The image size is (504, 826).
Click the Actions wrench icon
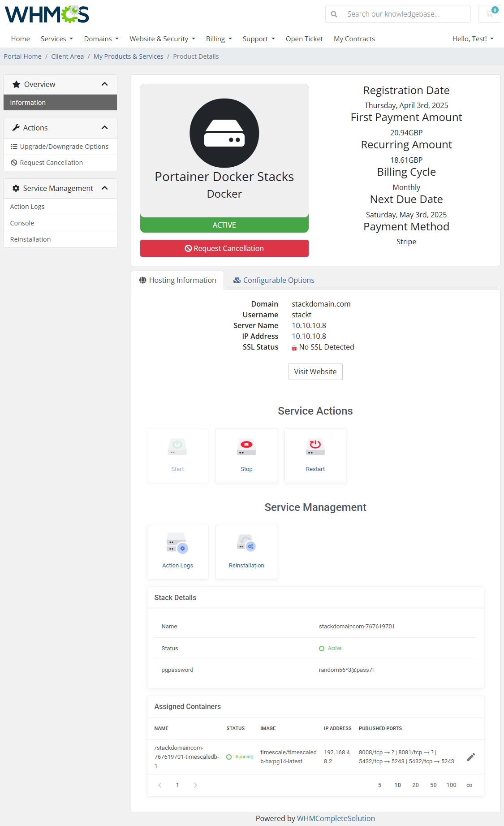[16, 128]
